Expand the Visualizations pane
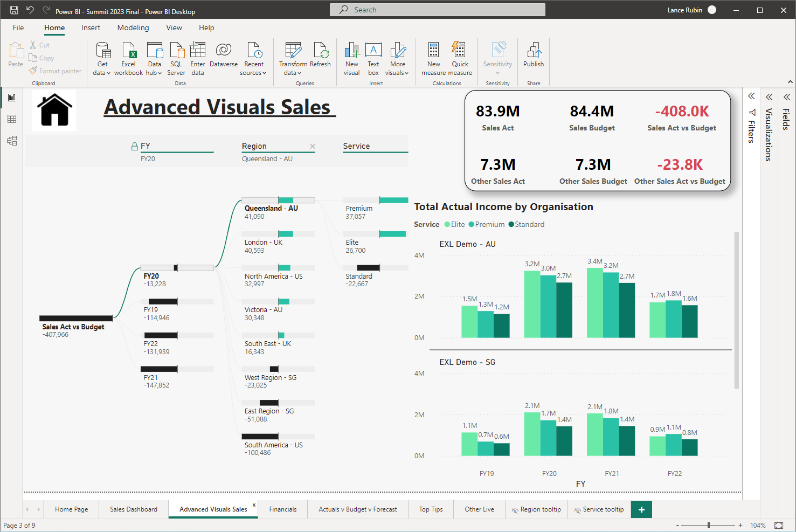Viewport: 796px width, 532px height. click(x=769, y=97)
